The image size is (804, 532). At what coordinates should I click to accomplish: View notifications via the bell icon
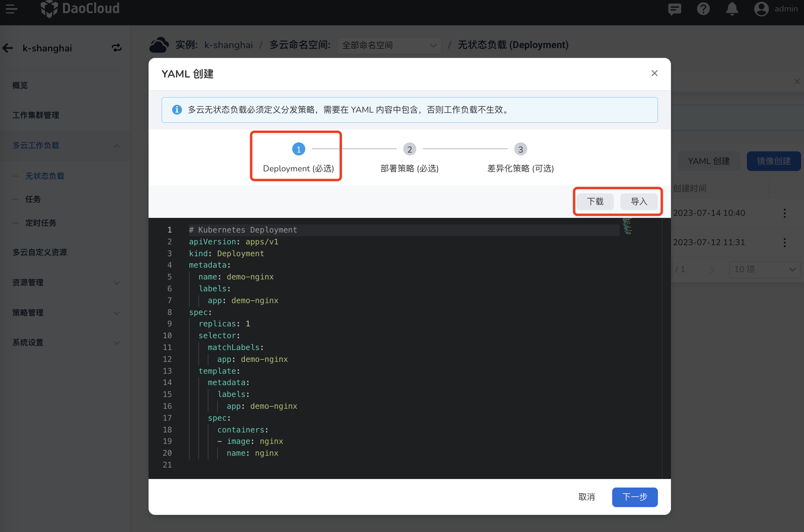tap(732, 9)
